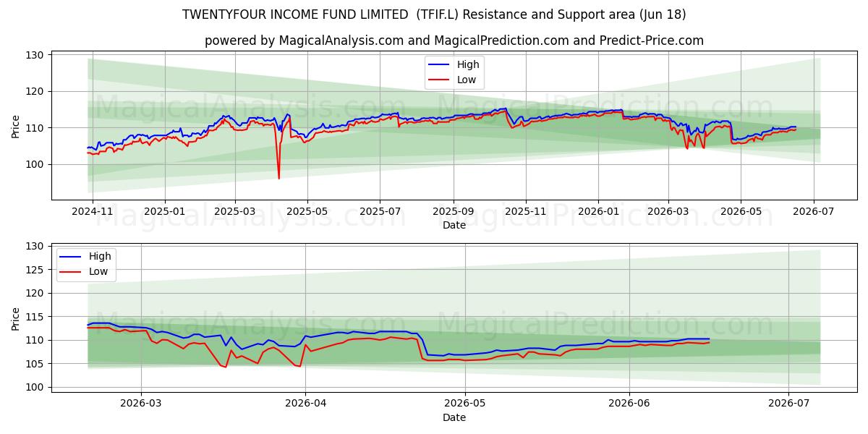Click the chart title mentioning TFIF.L
The image size is (868, 434).
tap(434, 14)
